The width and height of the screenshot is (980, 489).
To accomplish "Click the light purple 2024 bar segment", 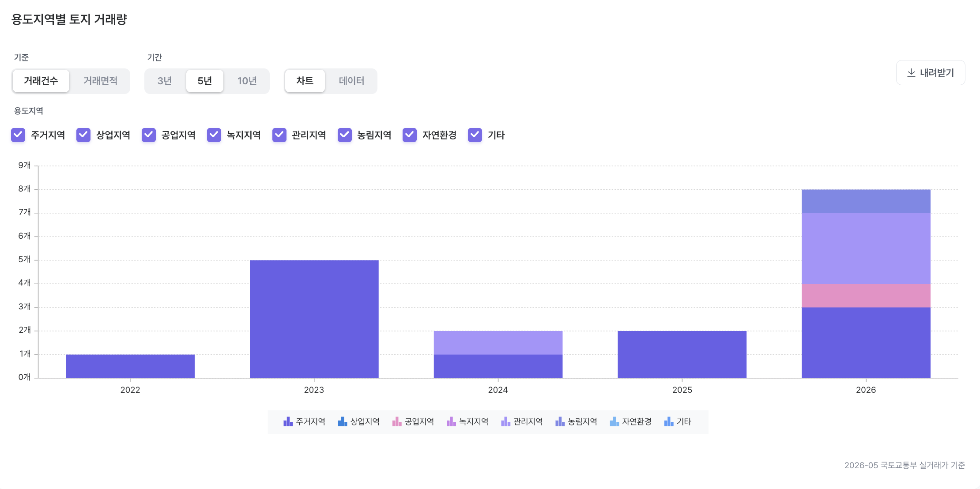I will 498,343.
